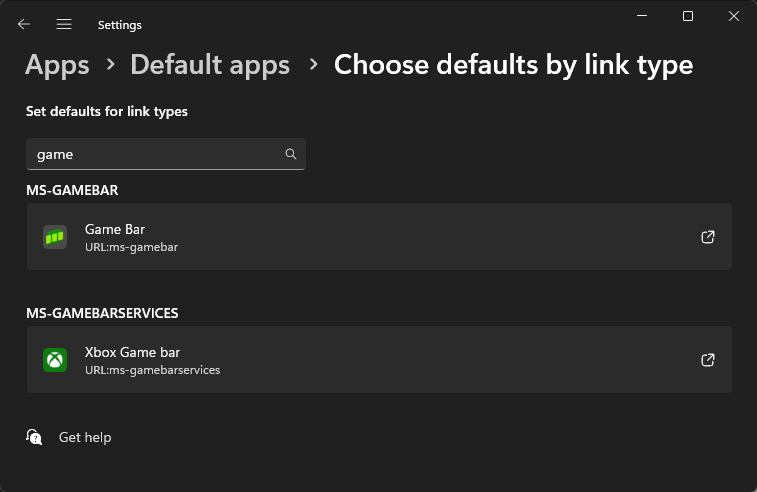Click the Choose defaults by link type title
757x492 pixels.
click(514, 65)
